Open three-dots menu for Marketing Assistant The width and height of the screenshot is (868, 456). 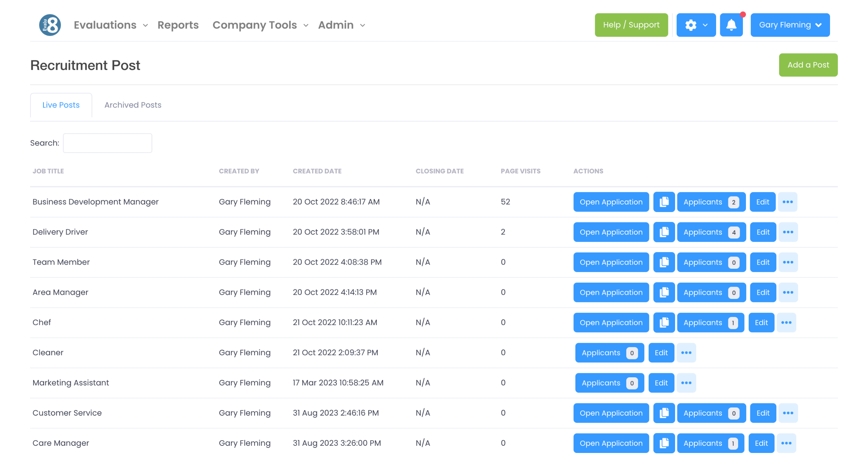686,383
